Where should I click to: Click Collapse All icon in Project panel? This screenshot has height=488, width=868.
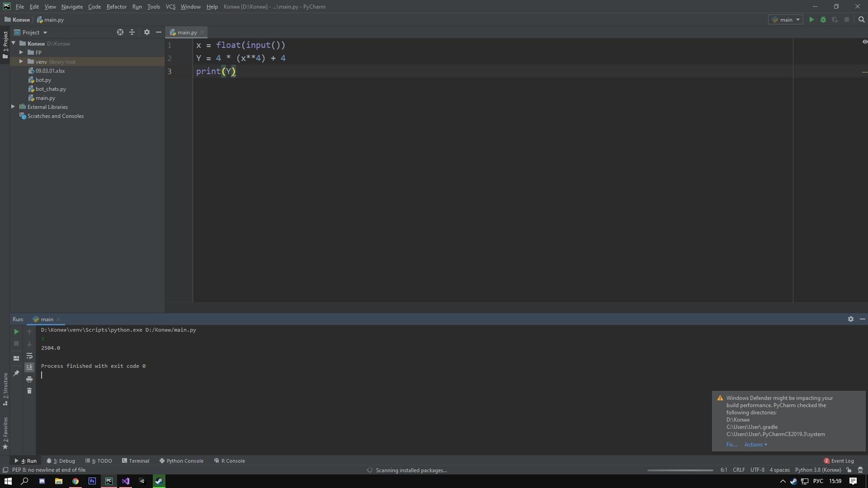click(132, 33)
